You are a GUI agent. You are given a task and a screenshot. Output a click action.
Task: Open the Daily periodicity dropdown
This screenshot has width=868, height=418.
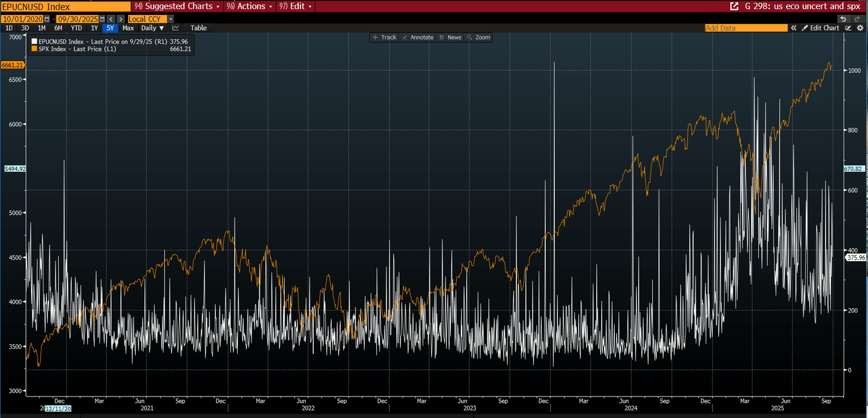coord(153,28)
